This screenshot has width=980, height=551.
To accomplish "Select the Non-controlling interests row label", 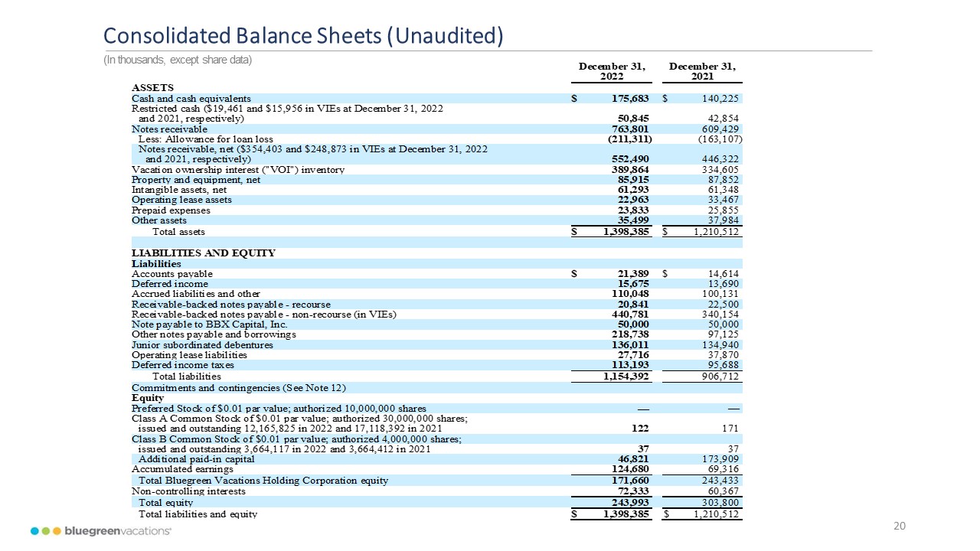I will [x=188, y=491].
